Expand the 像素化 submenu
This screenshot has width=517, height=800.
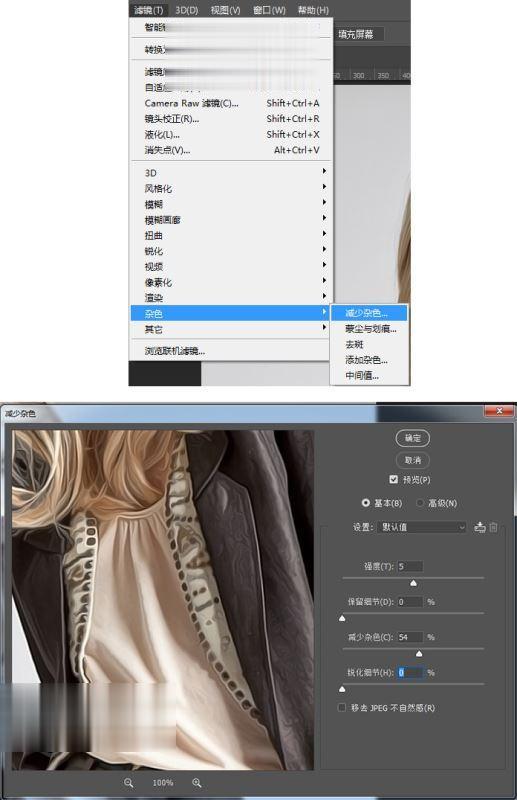tap(232, 283)
